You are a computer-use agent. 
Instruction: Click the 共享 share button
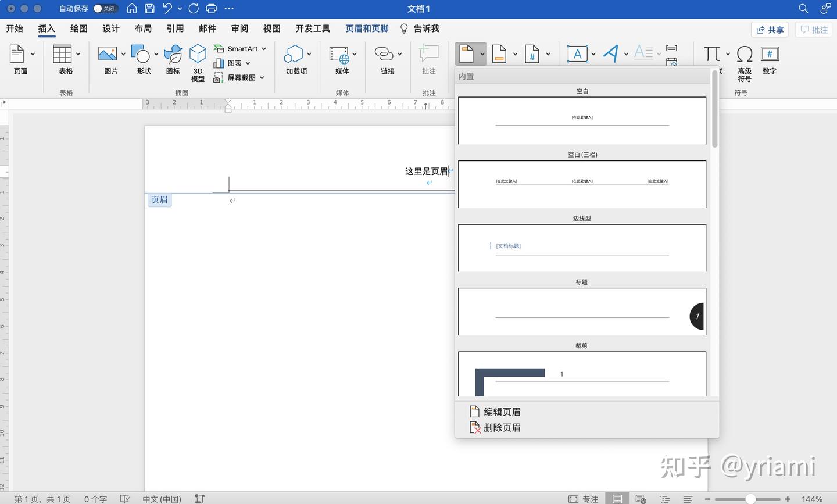pyautogui.click(x=769, y=29)
